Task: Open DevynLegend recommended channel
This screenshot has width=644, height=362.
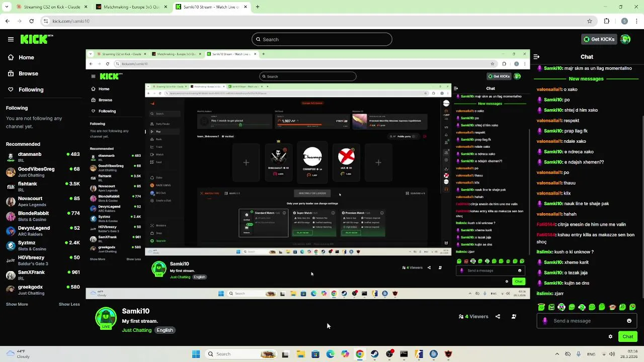Action: pyautogui.click(x=43, y=231)
